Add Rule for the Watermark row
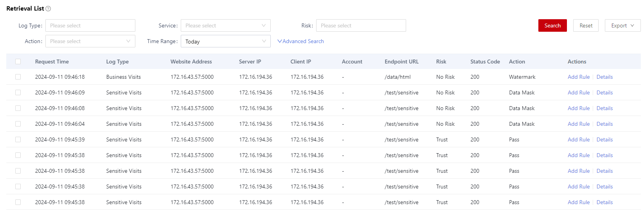644x210 pixels. [579, 77]
